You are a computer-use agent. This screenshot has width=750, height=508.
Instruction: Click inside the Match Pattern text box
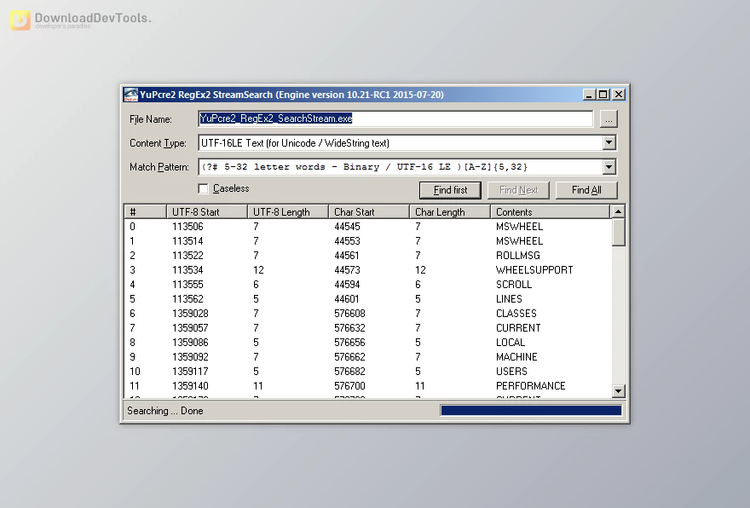400,167
